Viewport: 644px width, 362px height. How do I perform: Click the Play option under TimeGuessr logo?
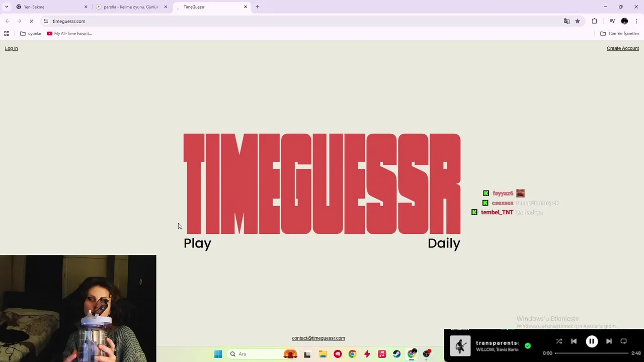click(x=197, y=243)
